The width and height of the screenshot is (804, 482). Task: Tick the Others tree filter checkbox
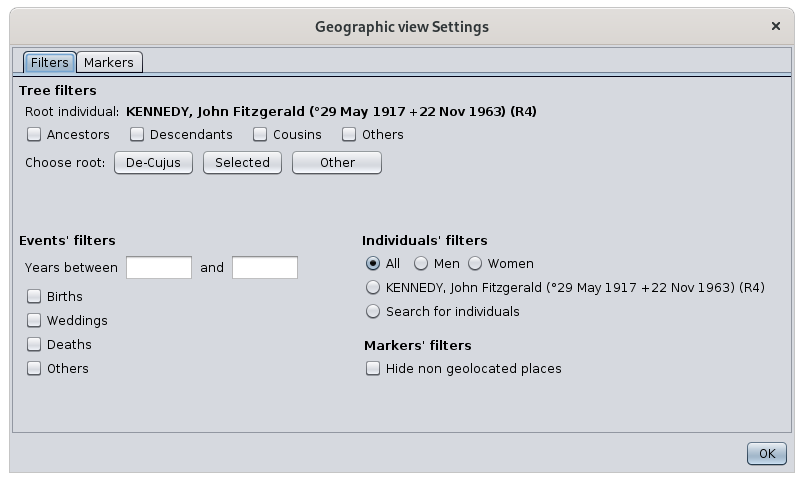(349, 134)
